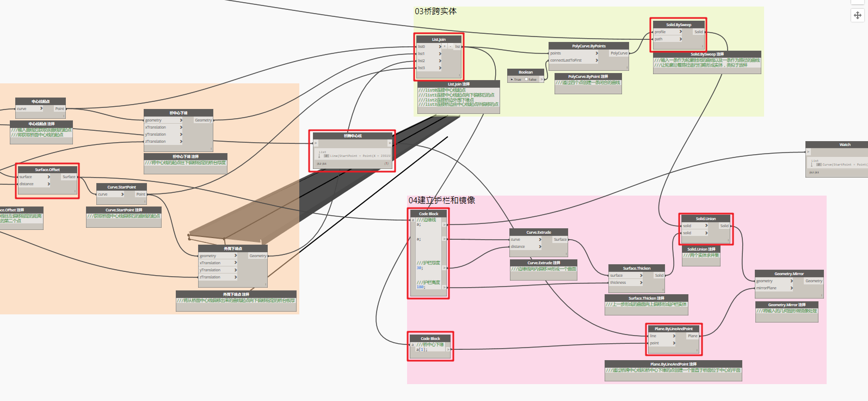Click the plus button on List.Join node
This screenshot has width=868, height=401.
tap(445, 47)
